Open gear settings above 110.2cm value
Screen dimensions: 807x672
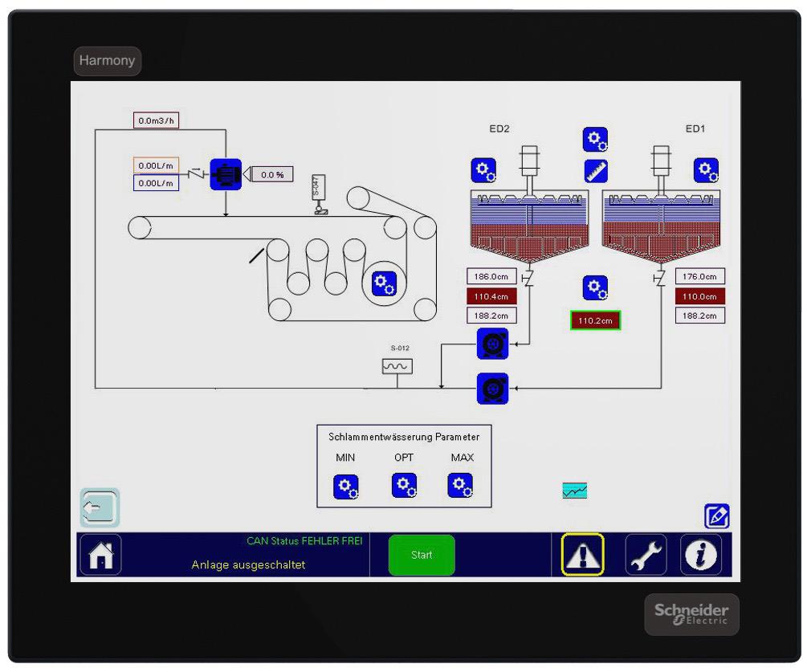pos(596,287)
